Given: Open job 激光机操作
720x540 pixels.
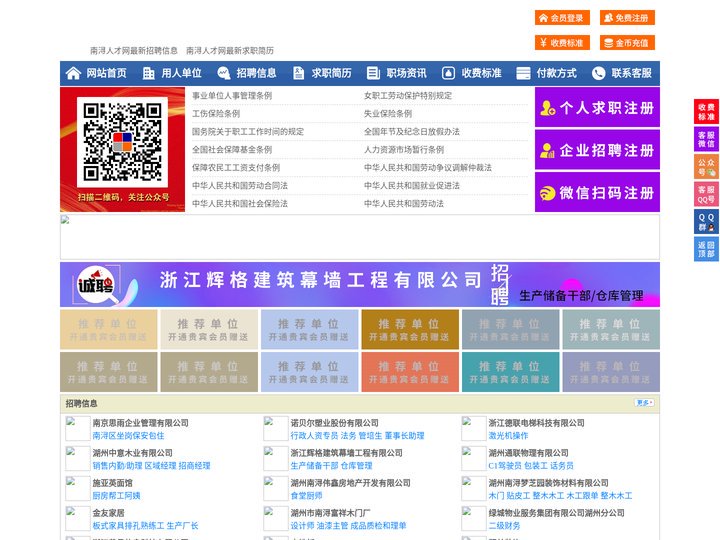Looking at the screenshot, I should click(x=508, y=435).
